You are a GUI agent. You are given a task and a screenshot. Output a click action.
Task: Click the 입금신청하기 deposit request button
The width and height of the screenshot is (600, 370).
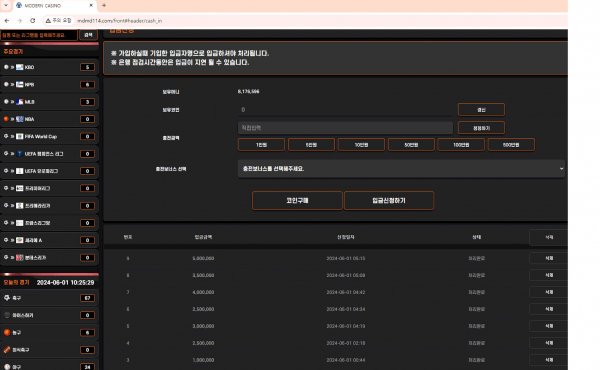tap(389, 200)
